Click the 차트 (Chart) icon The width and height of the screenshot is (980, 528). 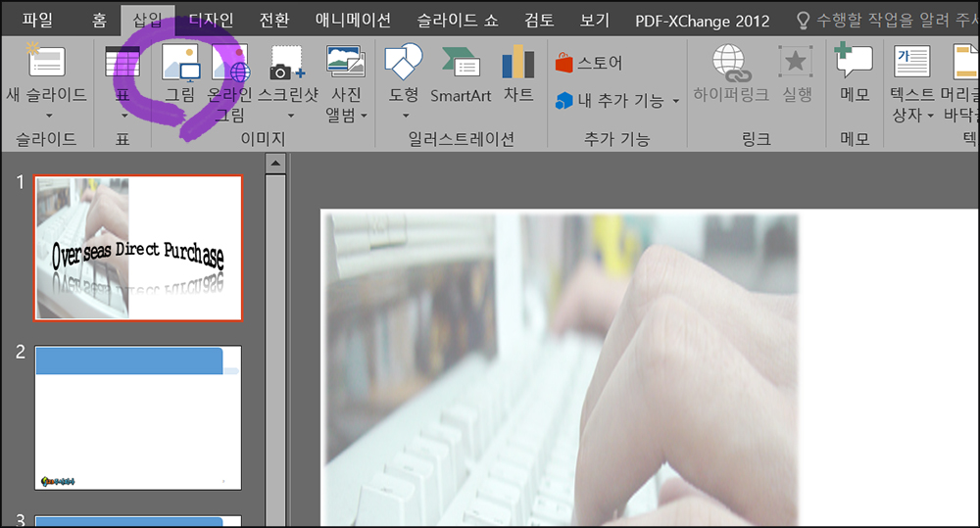518,62
